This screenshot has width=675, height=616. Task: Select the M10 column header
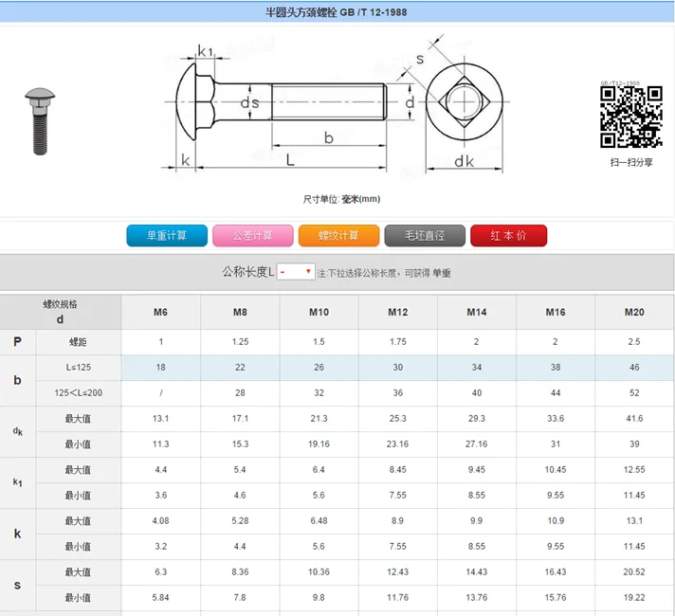pos(319,312)
